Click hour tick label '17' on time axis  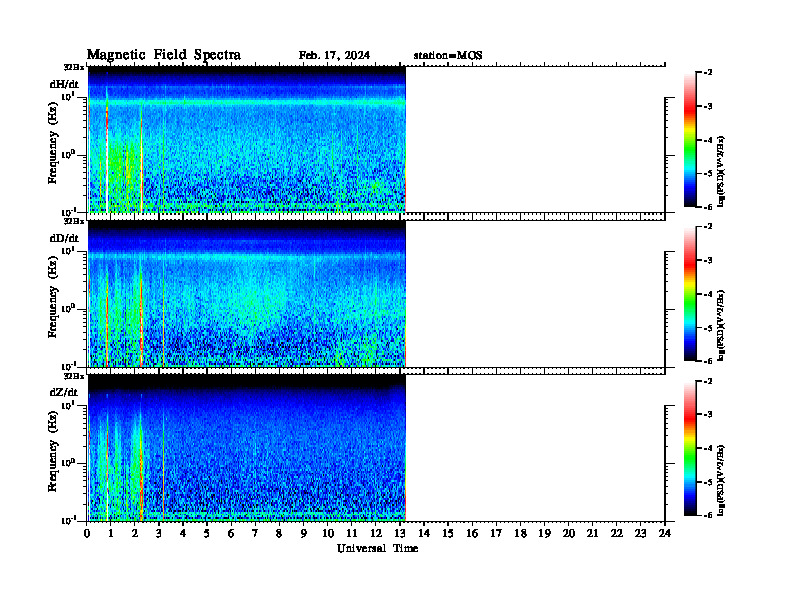point(496,534)
